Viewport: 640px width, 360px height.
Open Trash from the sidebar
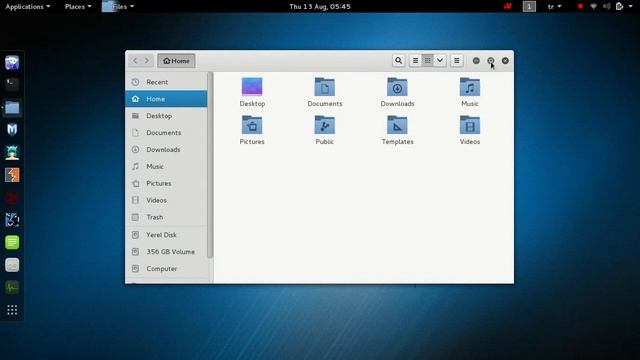166,217
